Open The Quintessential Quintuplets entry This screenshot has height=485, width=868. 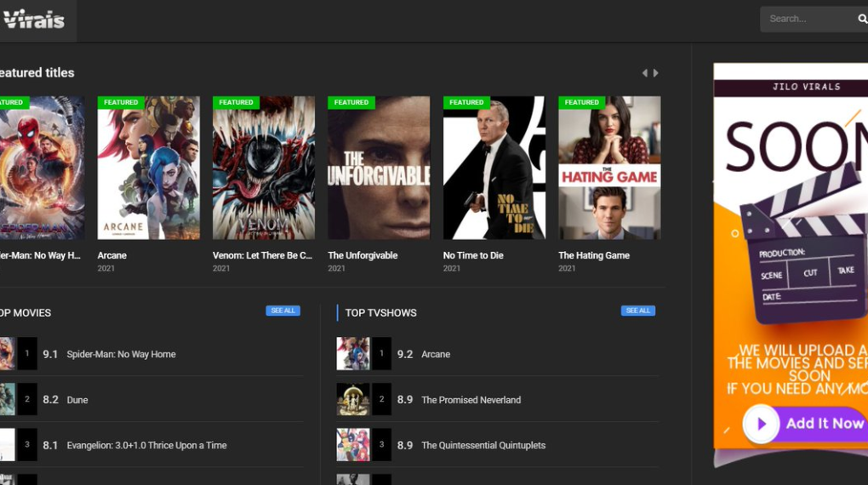[x=483, y=445]
